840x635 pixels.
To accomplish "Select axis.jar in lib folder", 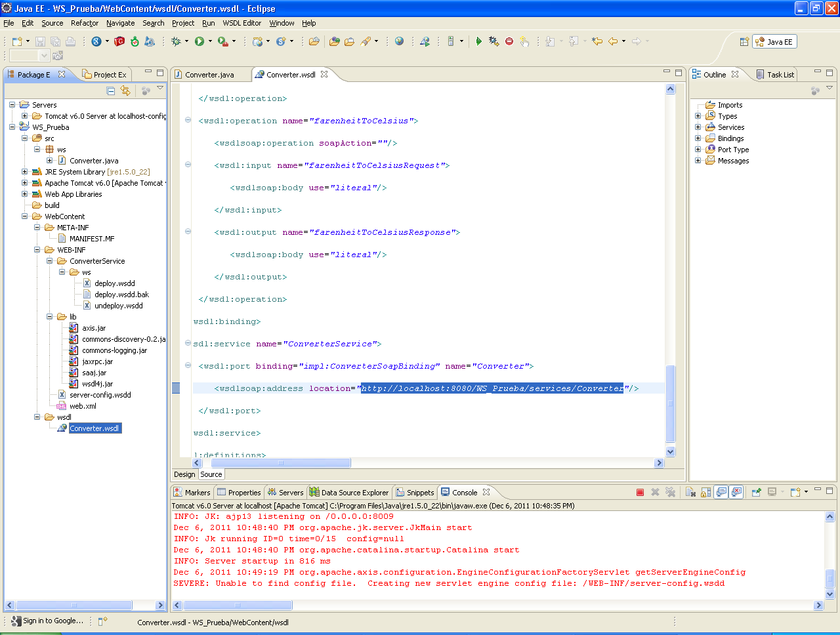I will point(93,328).
